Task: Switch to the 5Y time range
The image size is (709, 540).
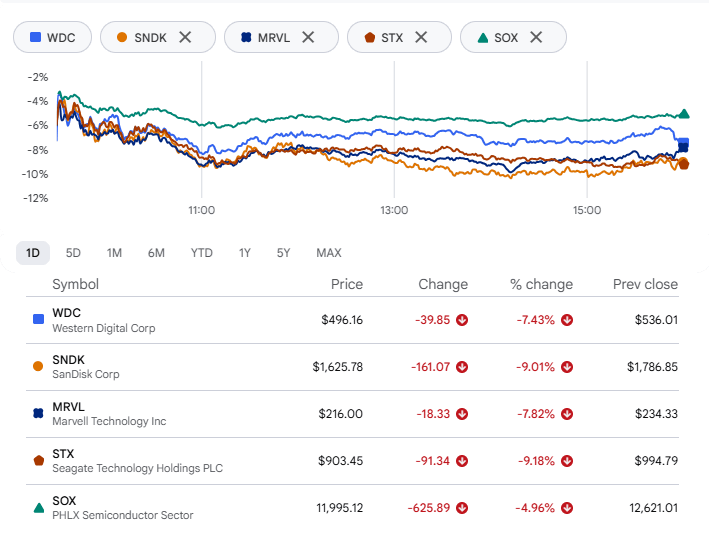Action: [x=284, y=253]
